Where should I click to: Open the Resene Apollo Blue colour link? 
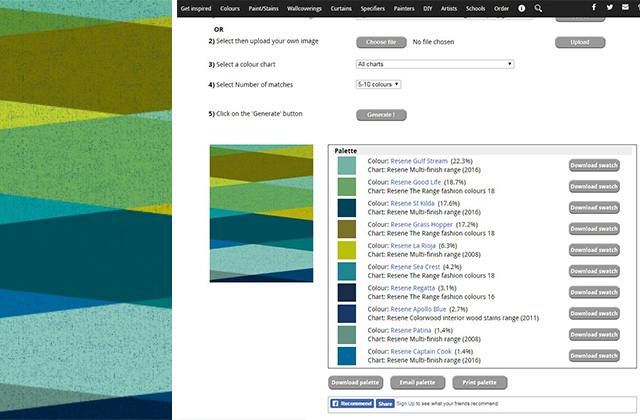(418, 309)
